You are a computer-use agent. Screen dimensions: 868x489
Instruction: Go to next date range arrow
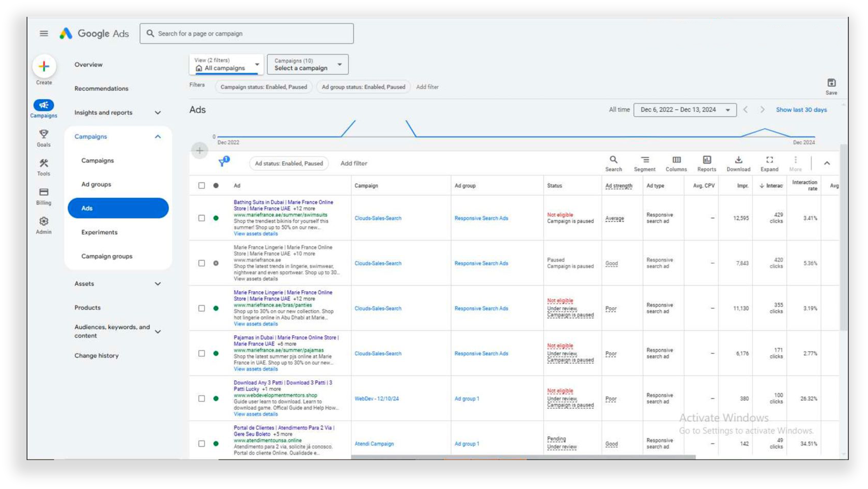pos(762,110)
